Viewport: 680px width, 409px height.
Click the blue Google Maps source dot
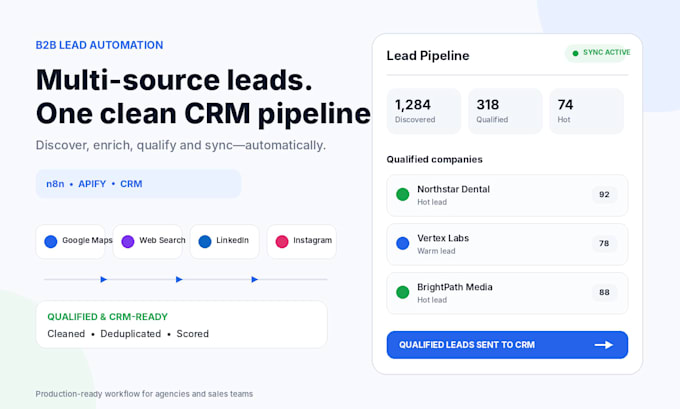[x=51, y=242]
